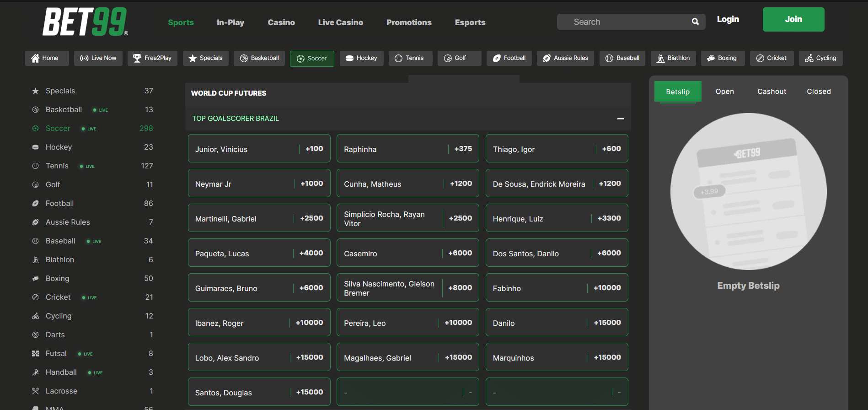Open Live Now in the sports toolbar
Image resolution: width=868 pixels, height=410 pixels.
[x=98, y=58]
